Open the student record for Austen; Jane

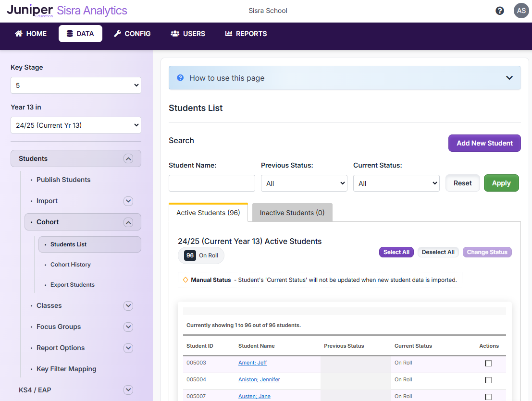coord(254,396)
